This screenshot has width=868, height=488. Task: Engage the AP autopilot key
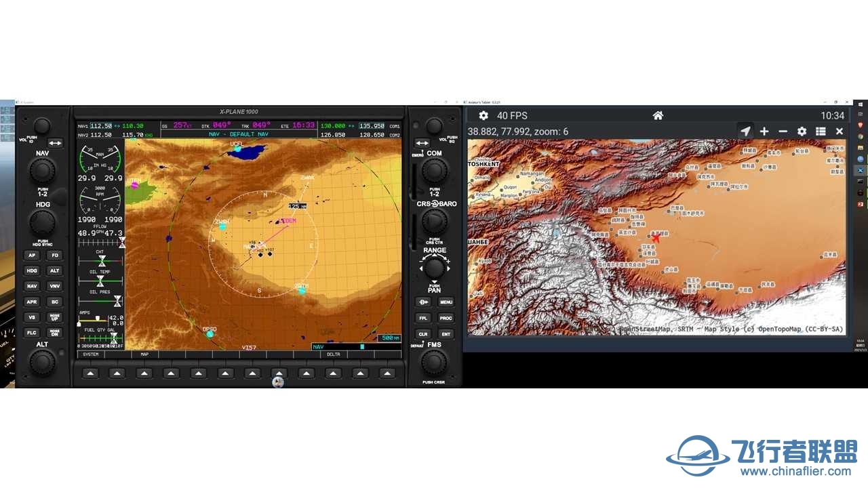tap(32, 256)
